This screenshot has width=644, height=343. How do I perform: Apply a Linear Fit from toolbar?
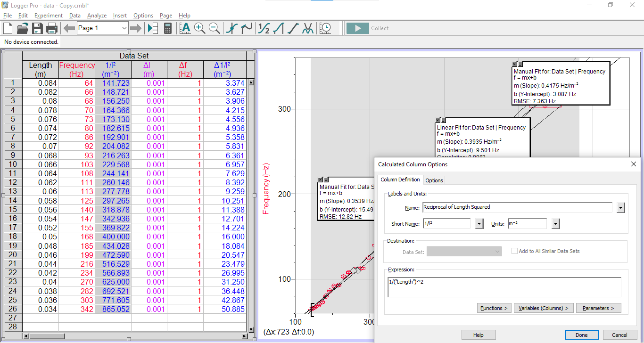293,28
